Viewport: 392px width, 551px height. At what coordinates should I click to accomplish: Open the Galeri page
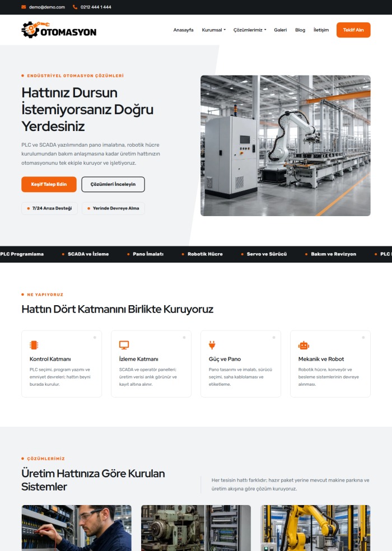point(280,30)
